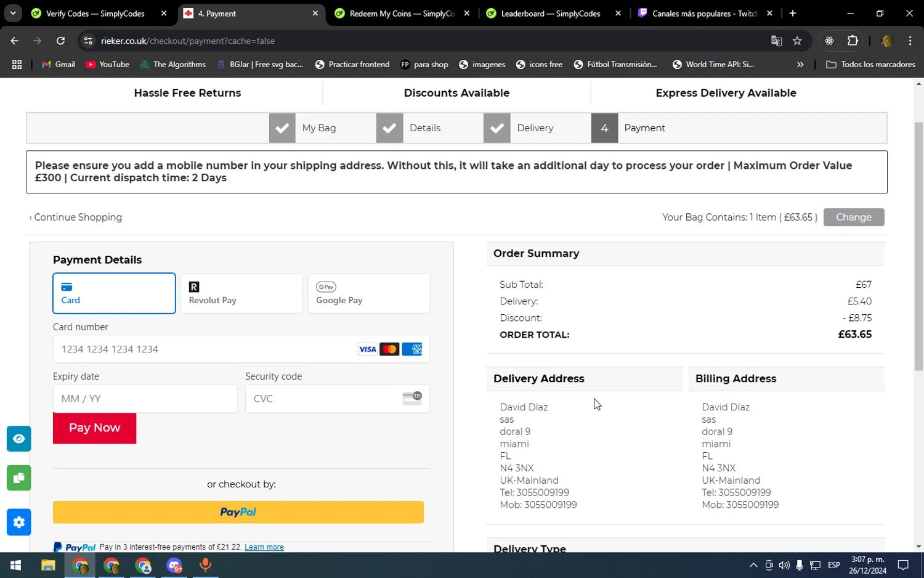Show more bookmarks with the chevron
The width and height of the screenshot is (924, 578).
800,64
